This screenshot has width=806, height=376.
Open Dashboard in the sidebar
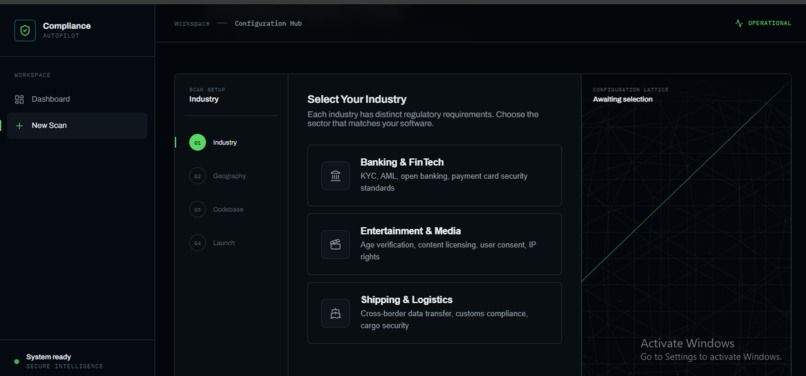pyautogui.click(x=77, y=99)
